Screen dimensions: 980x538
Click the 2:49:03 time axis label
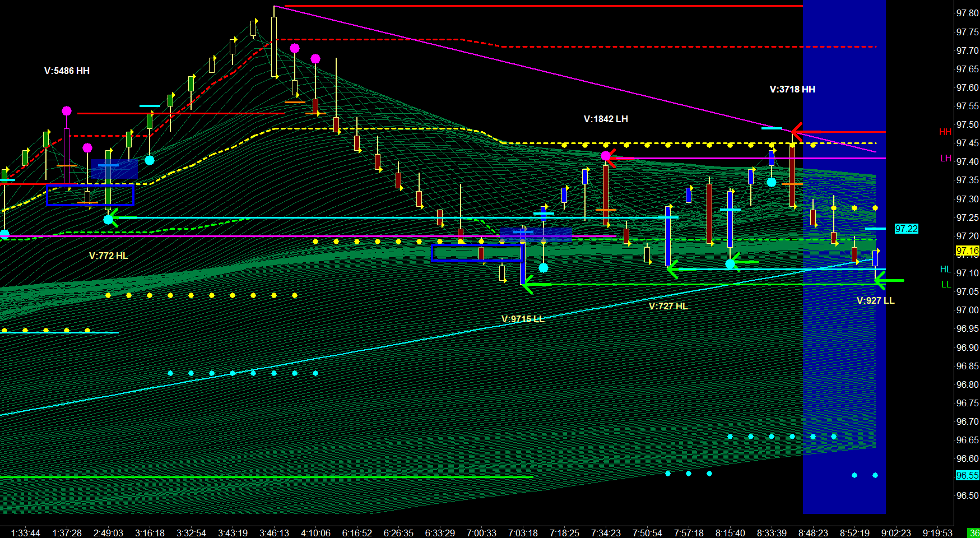pyautogui.click(x=109, y=533)
